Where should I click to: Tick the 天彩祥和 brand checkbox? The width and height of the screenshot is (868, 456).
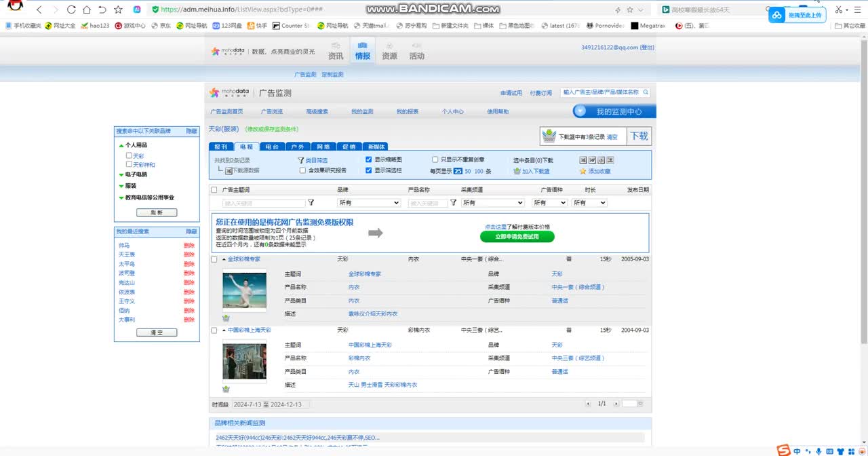point(129,164)
